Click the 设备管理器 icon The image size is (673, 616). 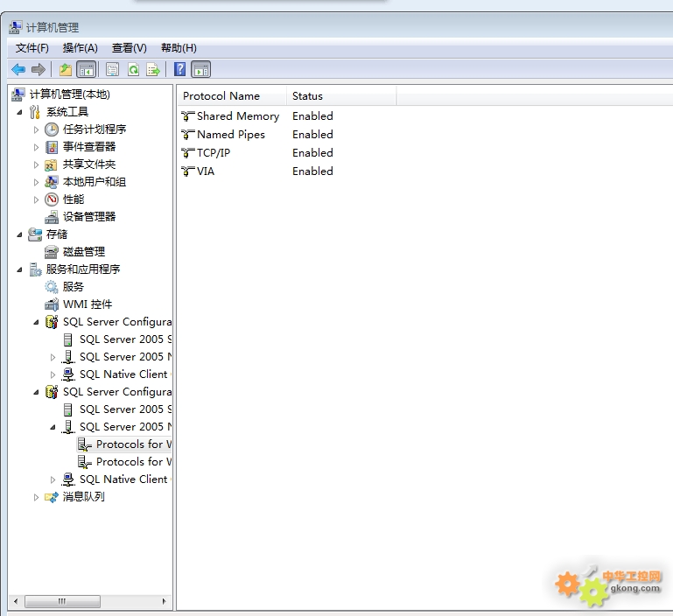tap(52, 217)
